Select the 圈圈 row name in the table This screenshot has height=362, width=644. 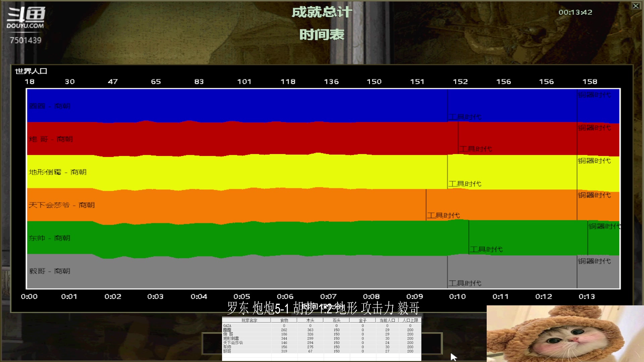click(227, 330)
